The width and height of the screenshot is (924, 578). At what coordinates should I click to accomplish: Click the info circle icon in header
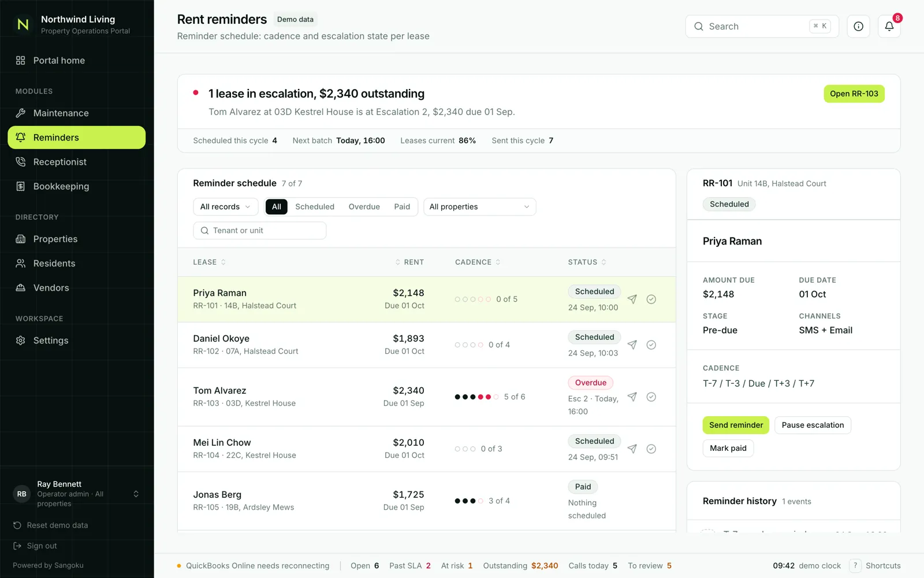click(x=858, y=27)
